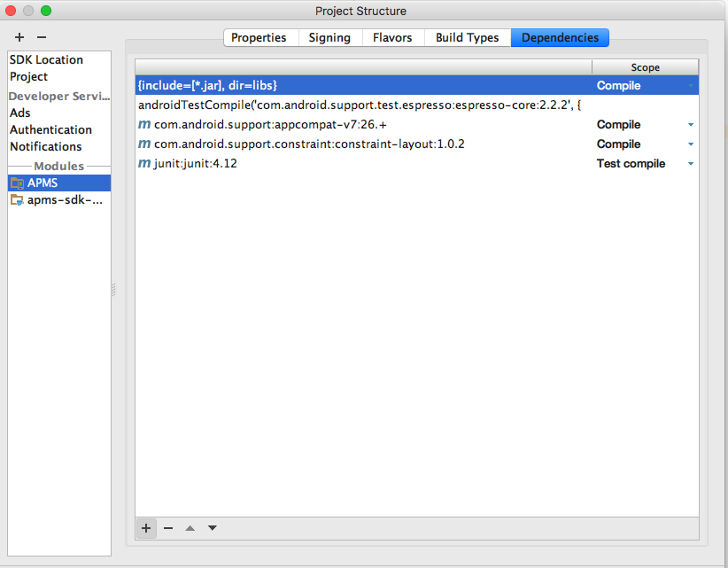This screenshot has height=568, width=728.
Task: Click the Compile scope value for appcompat-v7
Action: 618,124
